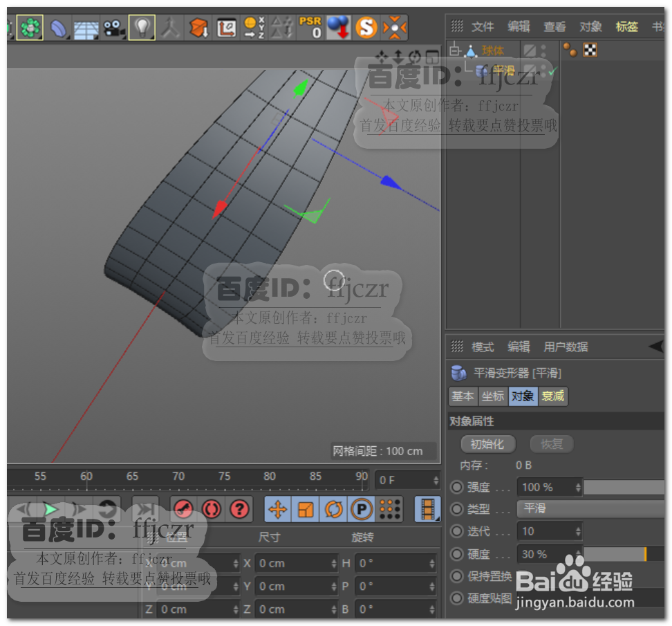This screenshot has width=672, height=626.
Task: Open the 文件 menu in object manager
Action: [x=483, y=27]
